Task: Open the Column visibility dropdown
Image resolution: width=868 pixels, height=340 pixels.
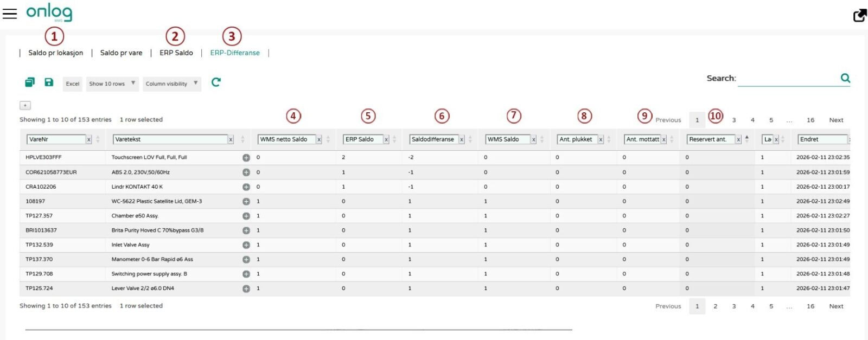Action: (x=171, y=84)
